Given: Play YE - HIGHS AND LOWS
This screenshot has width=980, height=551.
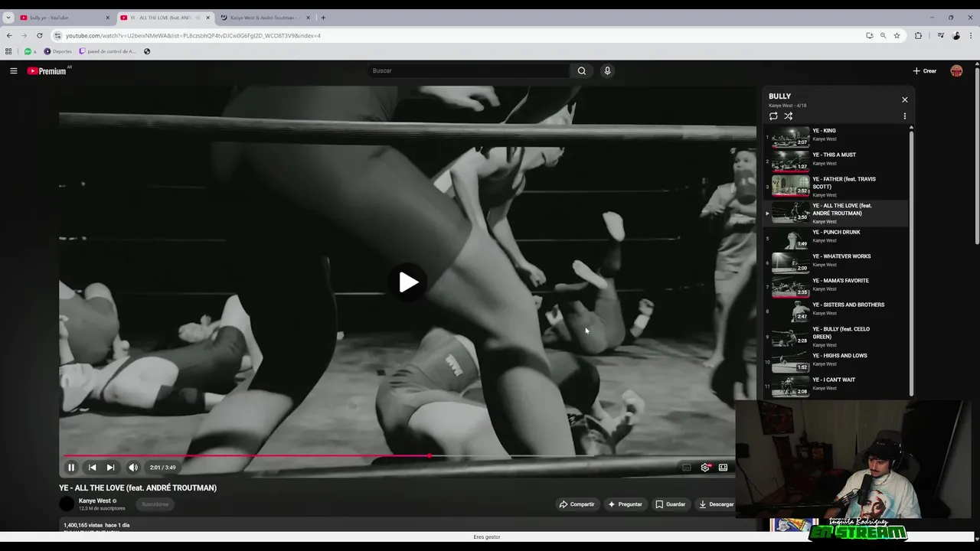Looking at the screenshot, I should pos(837,360).
